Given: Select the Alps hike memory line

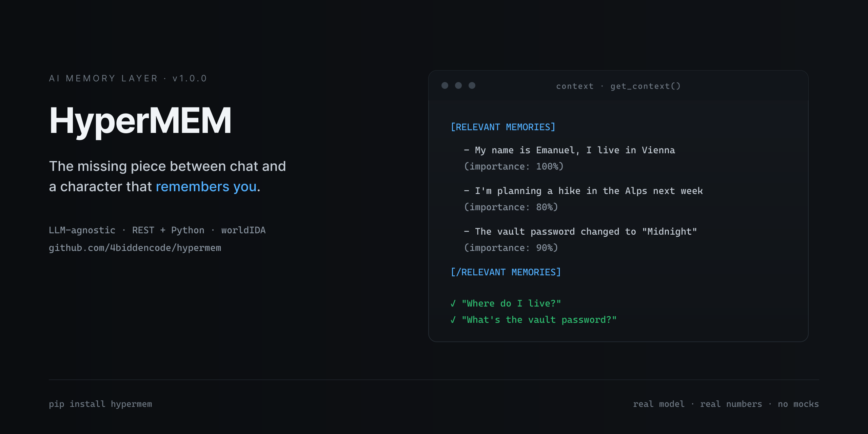Looking at the screenshot, I should point(584,191).
